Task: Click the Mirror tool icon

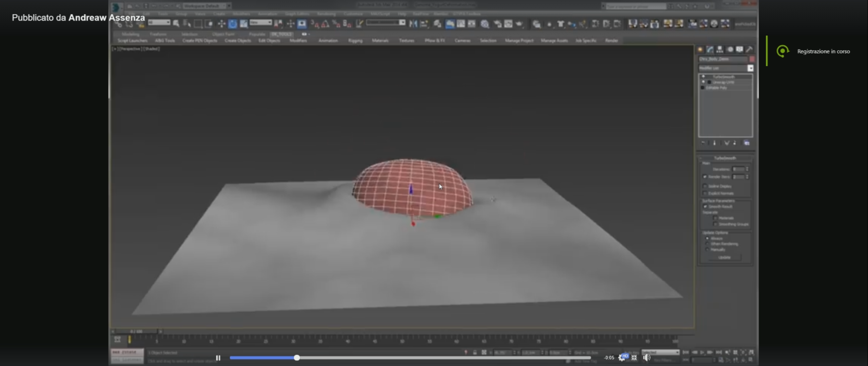Action: [413, 24]
